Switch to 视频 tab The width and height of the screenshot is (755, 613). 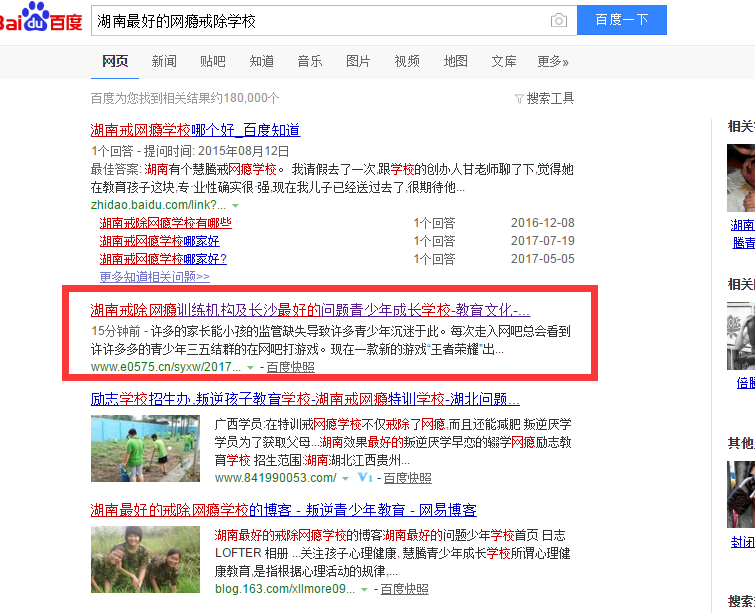[x=407, y=61]
